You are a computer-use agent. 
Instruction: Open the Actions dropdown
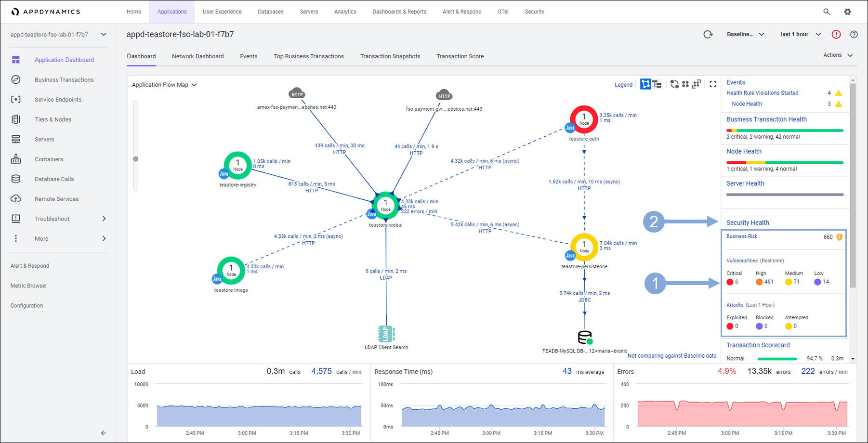click(x=838, y=55)
